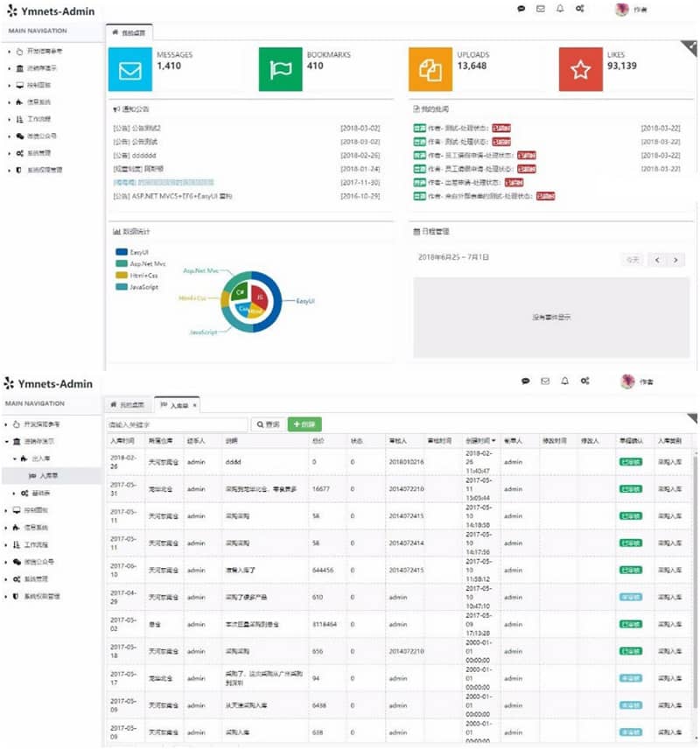The height and width of the screenshot is (750, 700).
Task: Open gears settings icon in upper dashboard header
Action: (x=579, y=9)
